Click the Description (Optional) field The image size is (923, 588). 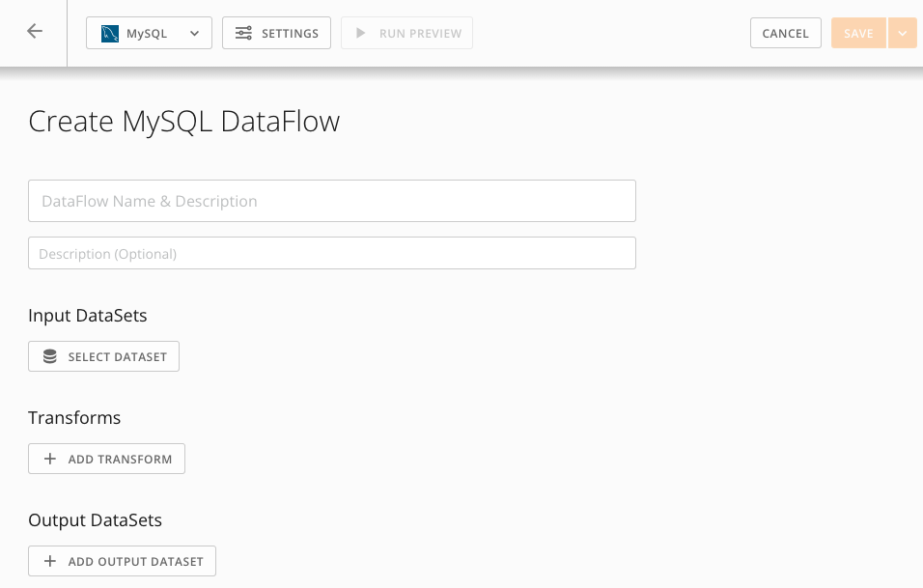tap(332, 253)
